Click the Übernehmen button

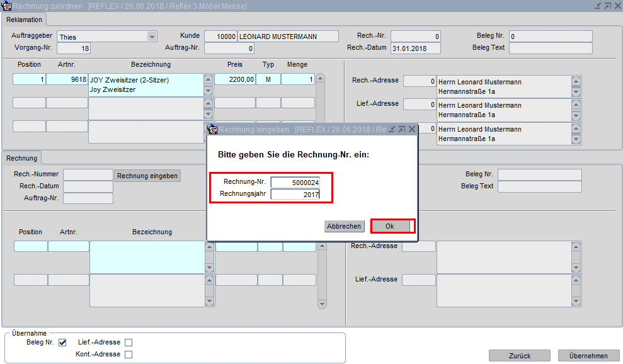pyautogui.click(x=588, y=356)
